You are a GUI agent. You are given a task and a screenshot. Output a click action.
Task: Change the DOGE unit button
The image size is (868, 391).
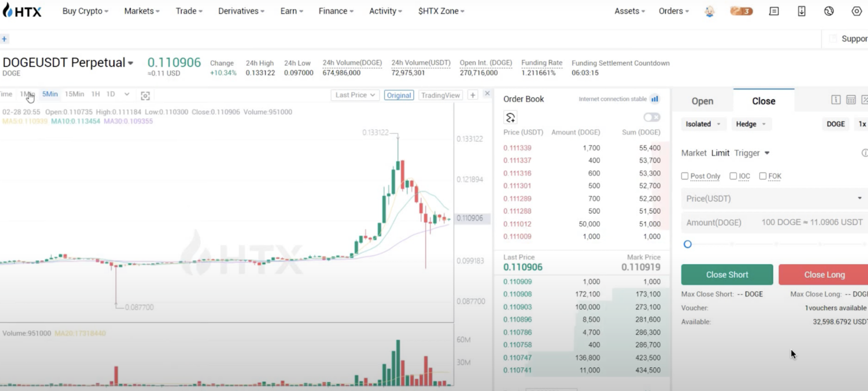(x=836, y=124)
